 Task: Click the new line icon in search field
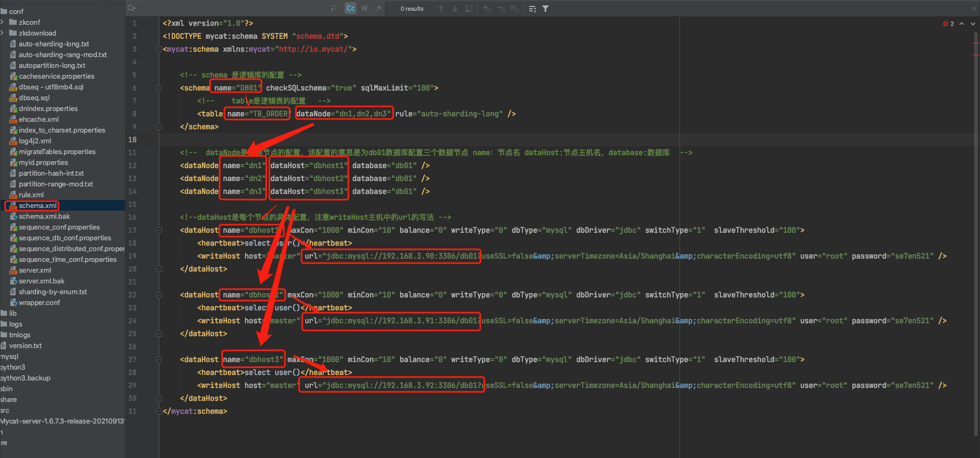point(333,9)
